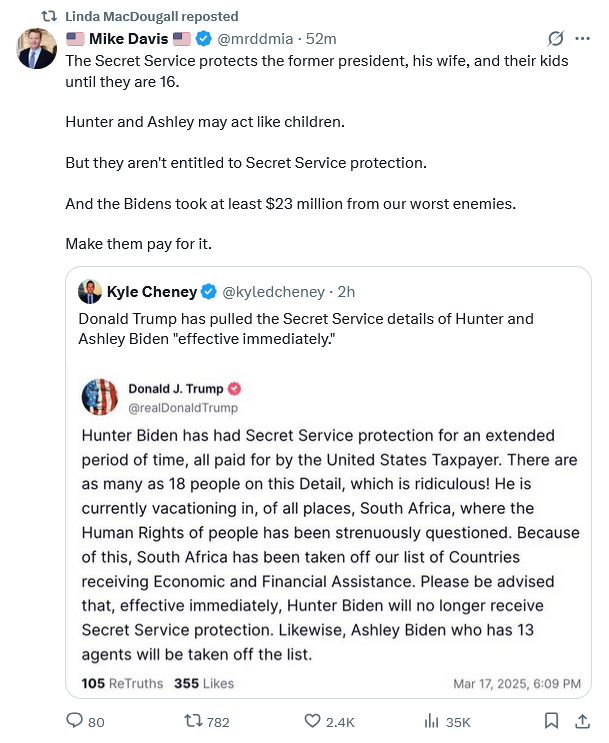Repost this tweet via retweet icon
The height and width of the screenshot is (743, 609).
[x=195, y=720]
